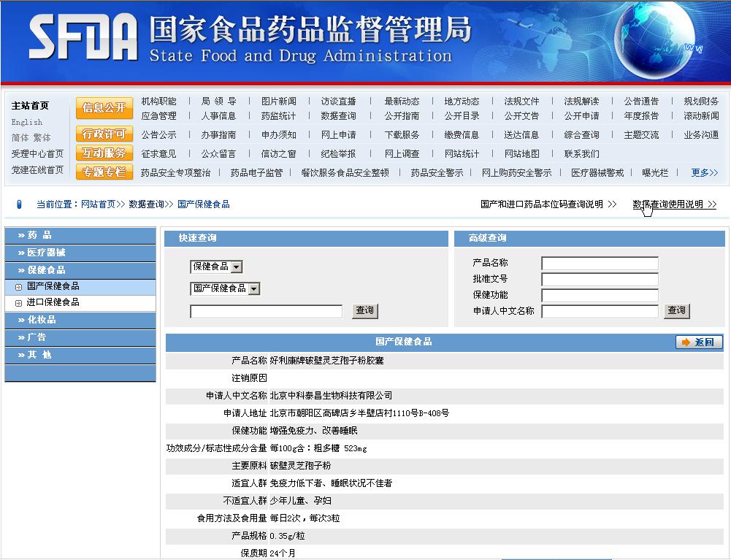The height and width of the screenshot is (560, 731).
Task: Open the 数据查询使用说明 link
Action: tap(674, 204)
